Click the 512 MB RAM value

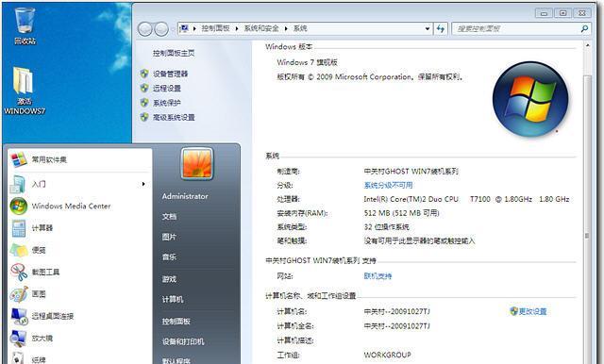click(401, 213)
